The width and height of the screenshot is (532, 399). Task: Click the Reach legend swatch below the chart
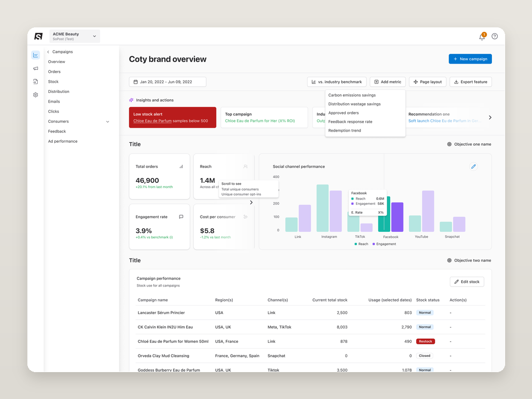(x=355, y=244)
